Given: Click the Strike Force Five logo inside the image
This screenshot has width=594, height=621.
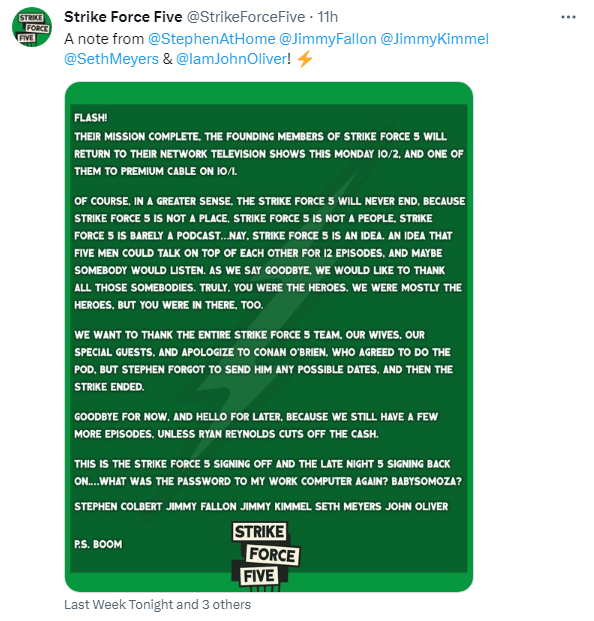Looking at the screenshot, I should (265, 555).
